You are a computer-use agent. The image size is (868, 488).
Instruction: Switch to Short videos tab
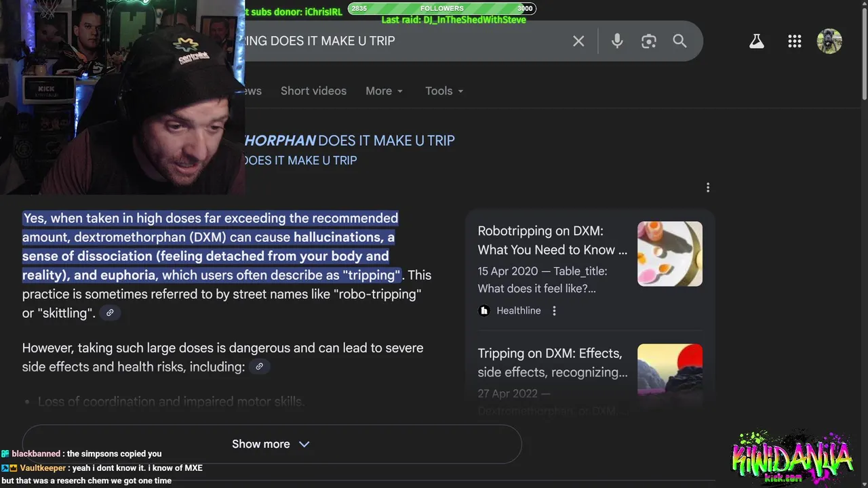click(x=313, y=91)
